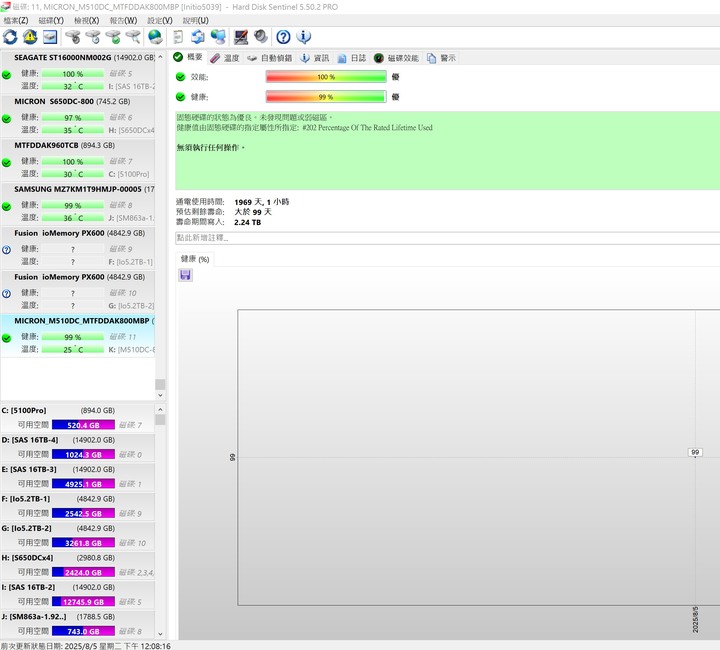Click the gray speaker sound icon
The width and height of the screenshot is (720, 650).
(x=261, y=37)
